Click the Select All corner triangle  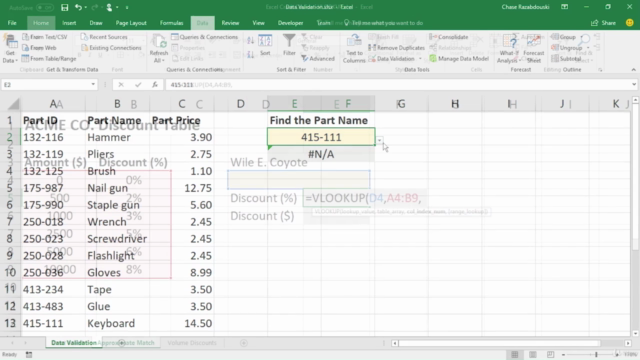coord(13,104)
